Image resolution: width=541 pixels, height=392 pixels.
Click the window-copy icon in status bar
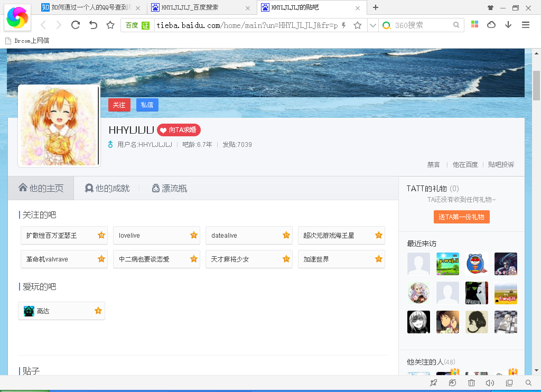[509, 382]
